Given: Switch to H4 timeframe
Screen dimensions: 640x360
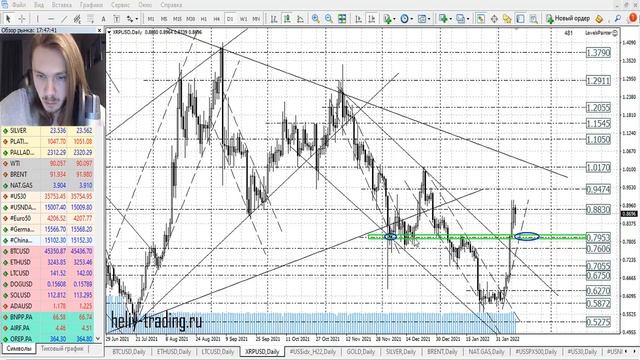Looking at the screenshot, I should point(217,19).
